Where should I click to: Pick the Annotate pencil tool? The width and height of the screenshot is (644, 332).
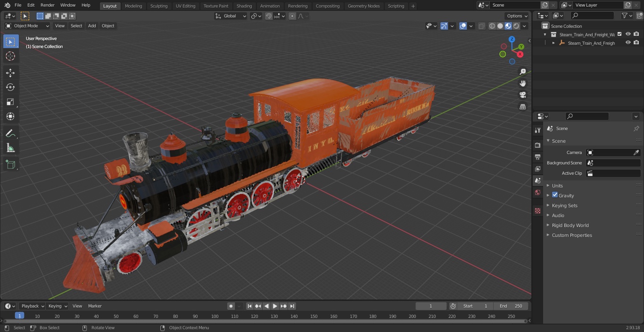(10, 134)
